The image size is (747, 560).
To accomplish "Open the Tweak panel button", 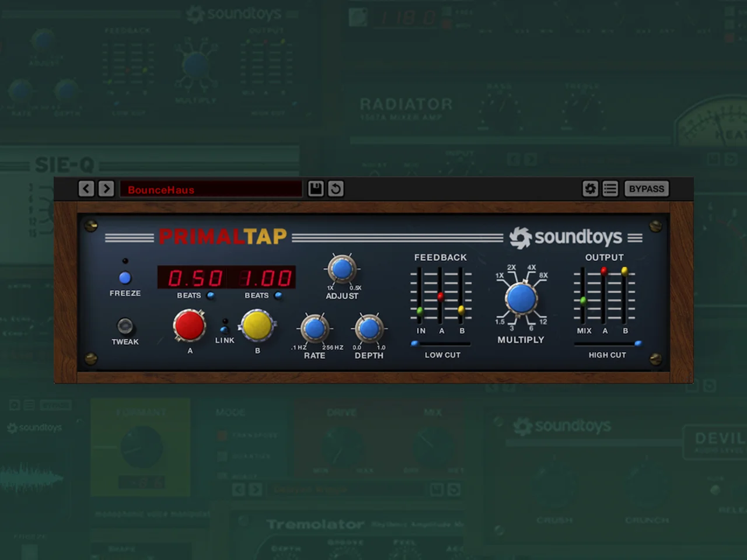I will [125, 325].
